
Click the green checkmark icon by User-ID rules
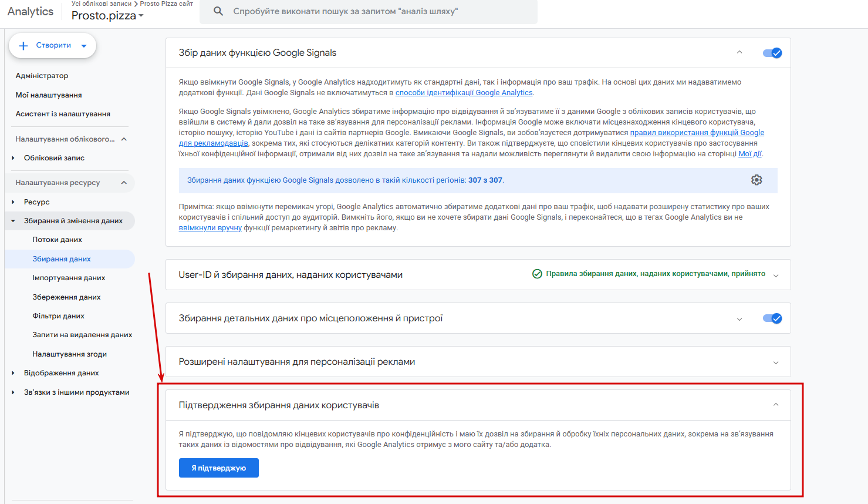point(537,274)
